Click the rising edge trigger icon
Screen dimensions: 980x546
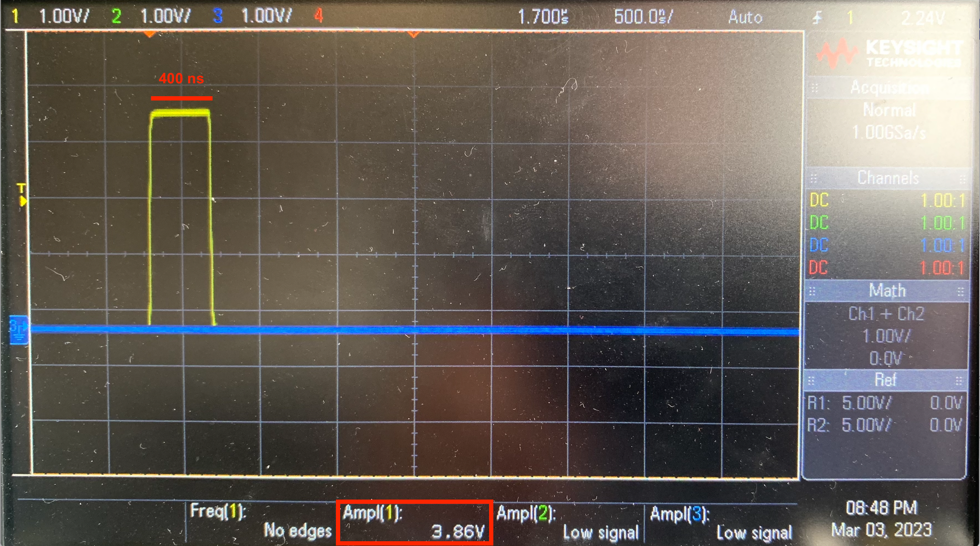coord(817,18)
